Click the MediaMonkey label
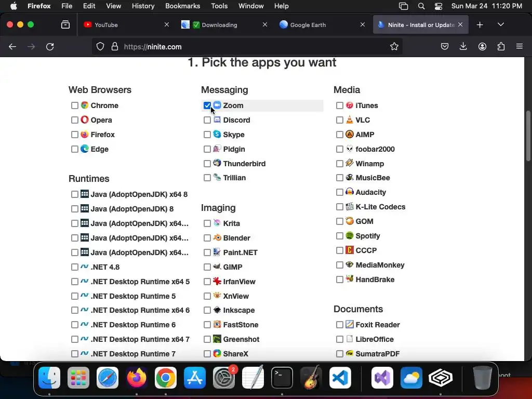This screenshot has height=399, width=532. (x=380, y=265)
